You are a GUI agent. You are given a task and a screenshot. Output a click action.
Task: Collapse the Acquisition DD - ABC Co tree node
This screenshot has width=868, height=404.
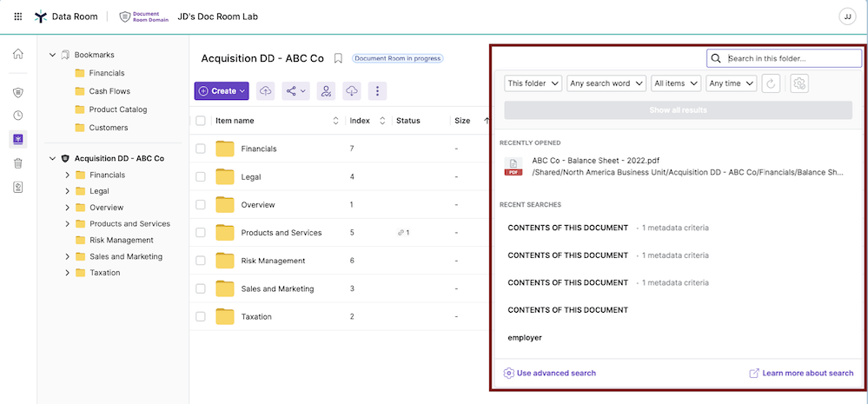coord(53,158)
